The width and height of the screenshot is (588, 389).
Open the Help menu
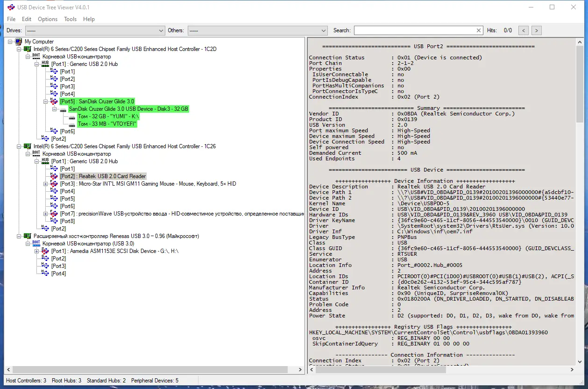(x=89, y=19)
